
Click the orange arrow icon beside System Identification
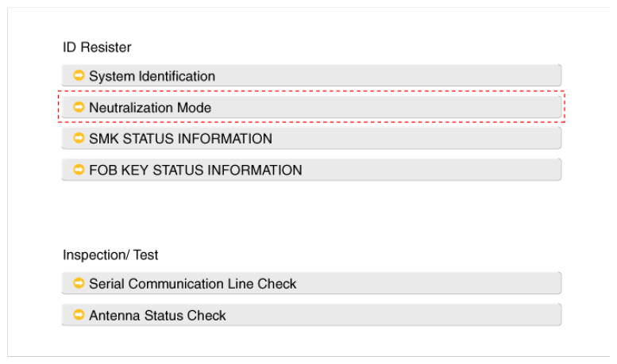click(79, 75)
